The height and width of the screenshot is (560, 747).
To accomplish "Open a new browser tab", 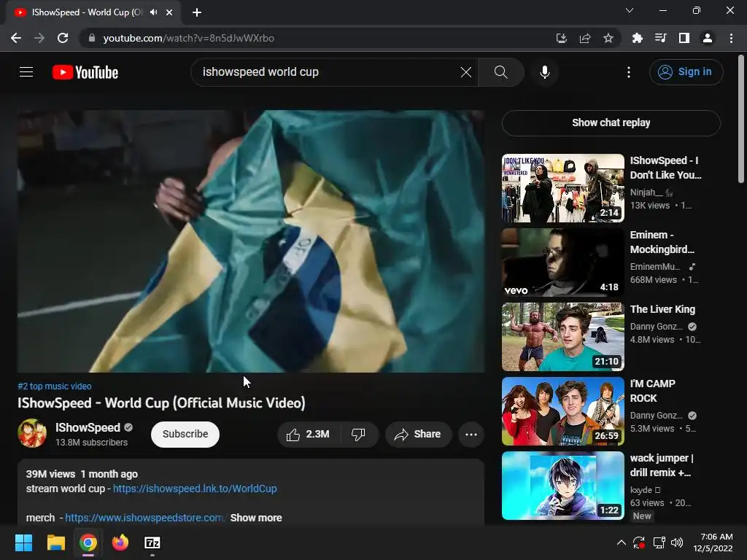I will (197, 12).
